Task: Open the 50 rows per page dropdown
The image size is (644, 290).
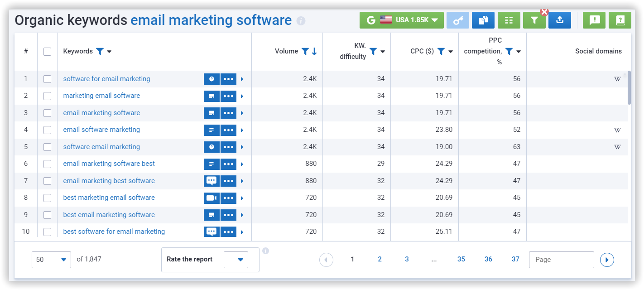Action: (x=51, y=260)
